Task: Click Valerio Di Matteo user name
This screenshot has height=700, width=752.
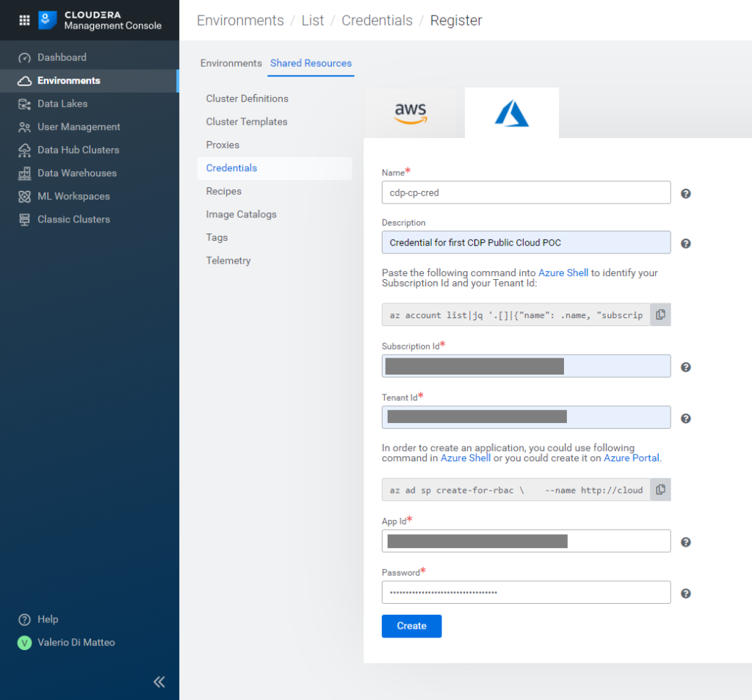Action: [76, 643]
